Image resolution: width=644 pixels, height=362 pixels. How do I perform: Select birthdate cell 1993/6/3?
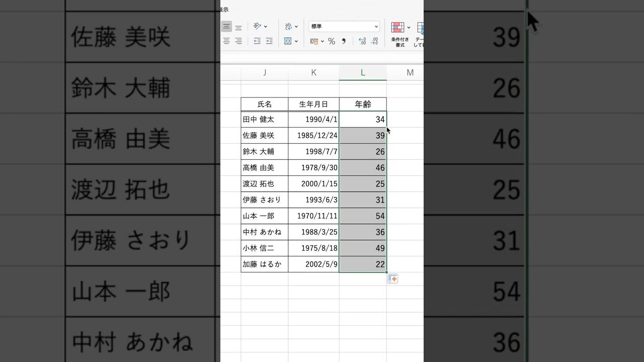pos(313,200)
